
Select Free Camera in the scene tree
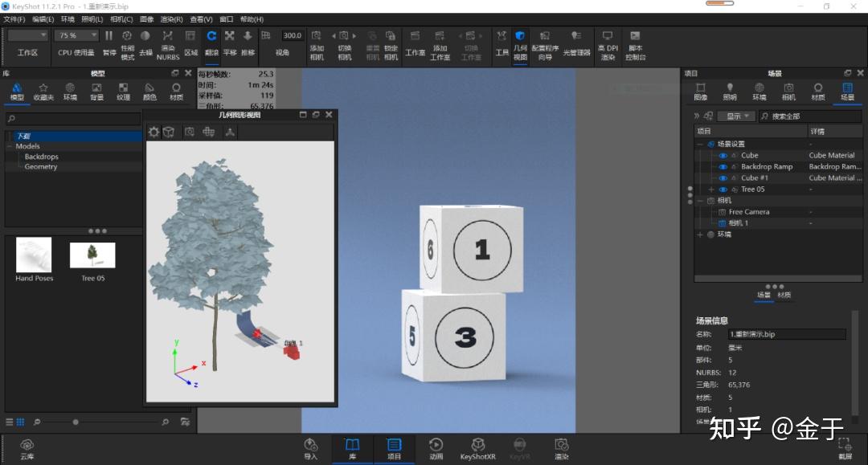pyautogui.click(x=748, y=212)
